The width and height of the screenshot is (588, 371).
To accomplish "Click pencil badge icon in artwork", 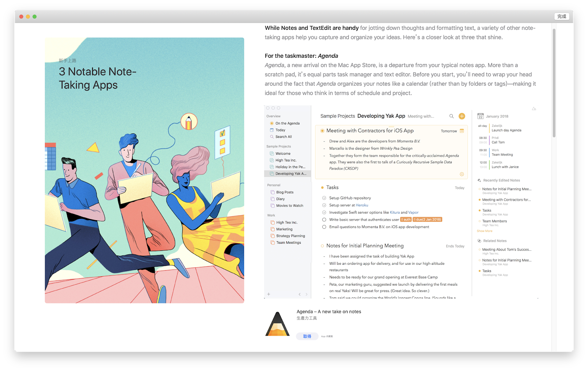I will pyautogui.click(x=189, y=122).
